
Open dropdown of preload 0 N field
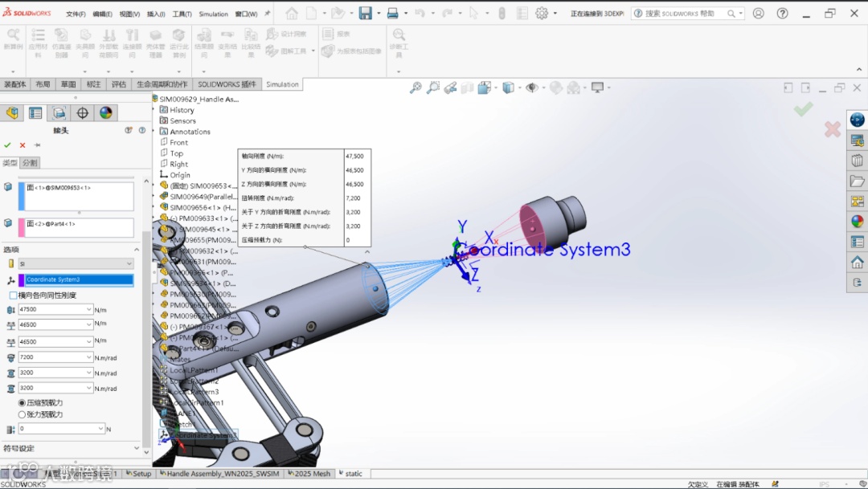(100, 428)
